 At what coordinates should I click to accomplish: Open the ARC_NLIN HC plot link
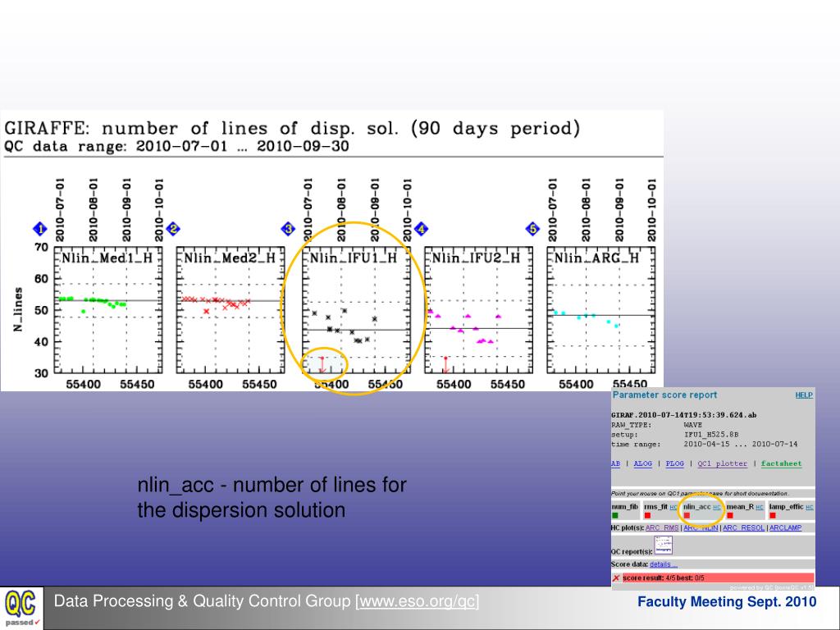pyautogui.click(x=701, y=527)
